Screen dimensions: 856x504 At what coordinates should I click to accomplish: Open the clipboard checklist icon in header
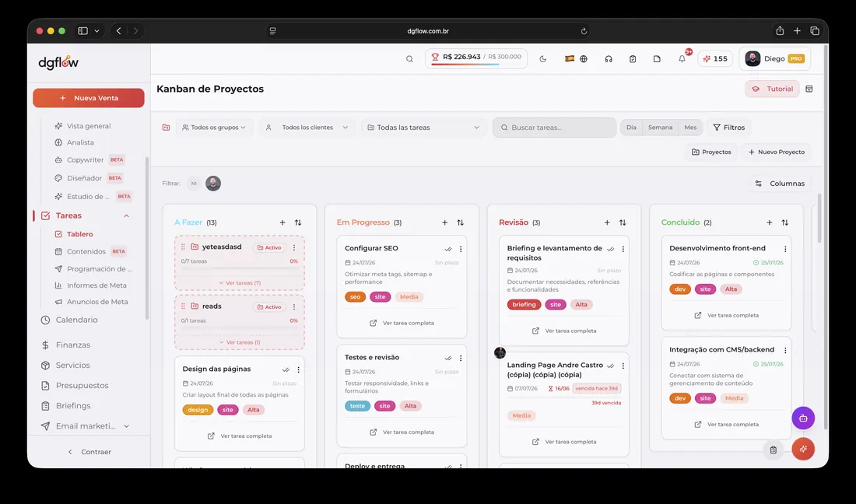tap(633, 59)
